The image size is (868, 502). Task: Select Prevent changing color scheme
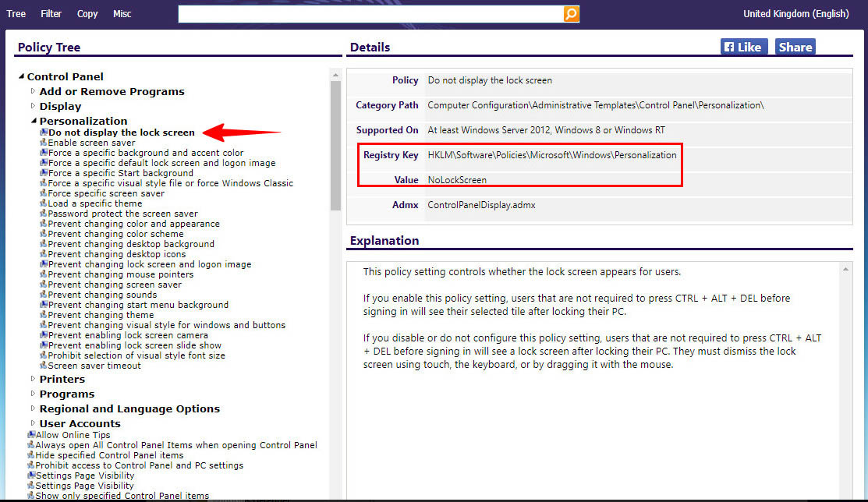coord(115,234)
